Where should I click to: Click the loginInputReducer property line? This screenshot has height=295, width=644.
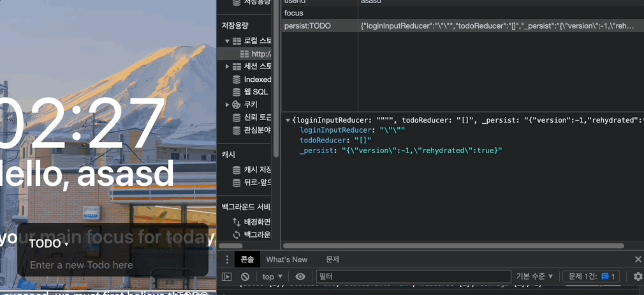(x=353, y=130)
